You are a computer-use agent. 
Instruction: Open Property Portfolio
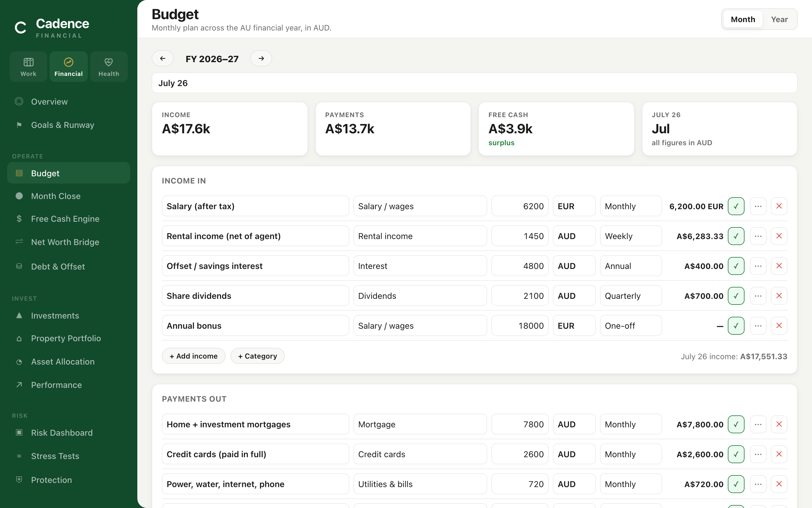coord(68,338)
